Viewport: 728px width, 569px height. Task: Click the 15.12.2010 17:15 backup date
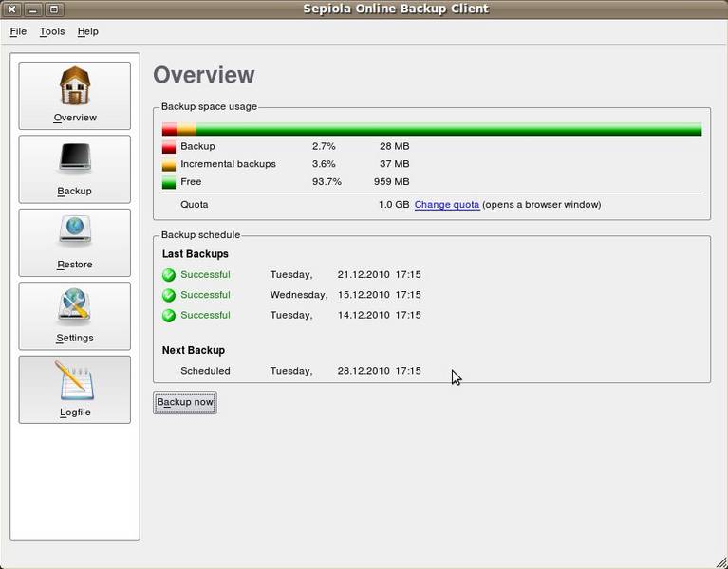pos(380,295)
